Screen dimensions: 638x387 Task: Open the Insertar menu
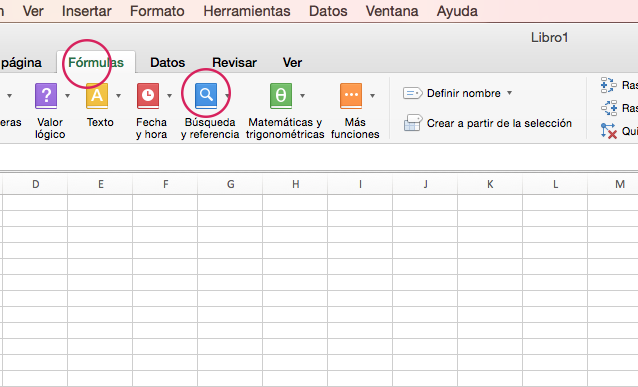pyautogui.click(x=87, y=11)
